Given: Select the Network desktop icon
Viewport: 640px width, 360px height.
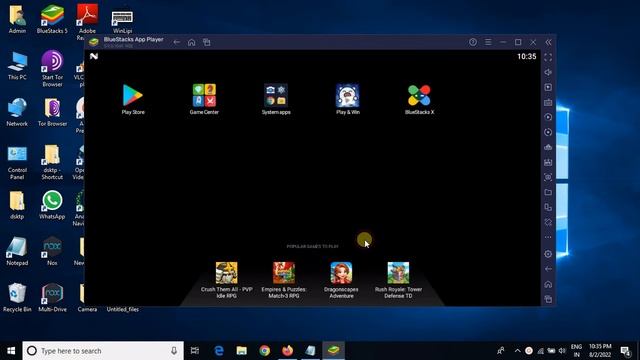Looking at the screenshot, I should [x=17, y=112].
